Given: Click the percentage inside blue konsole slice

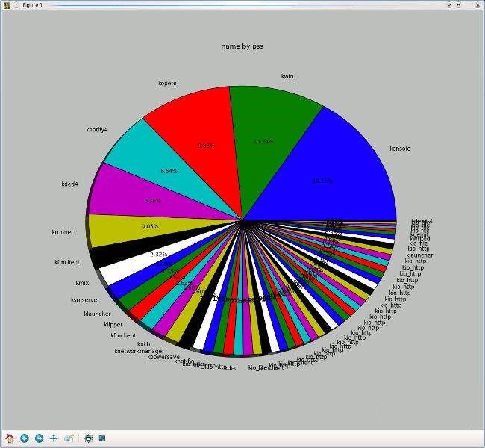Looking at the screenshot, I should tap(322, 181).
